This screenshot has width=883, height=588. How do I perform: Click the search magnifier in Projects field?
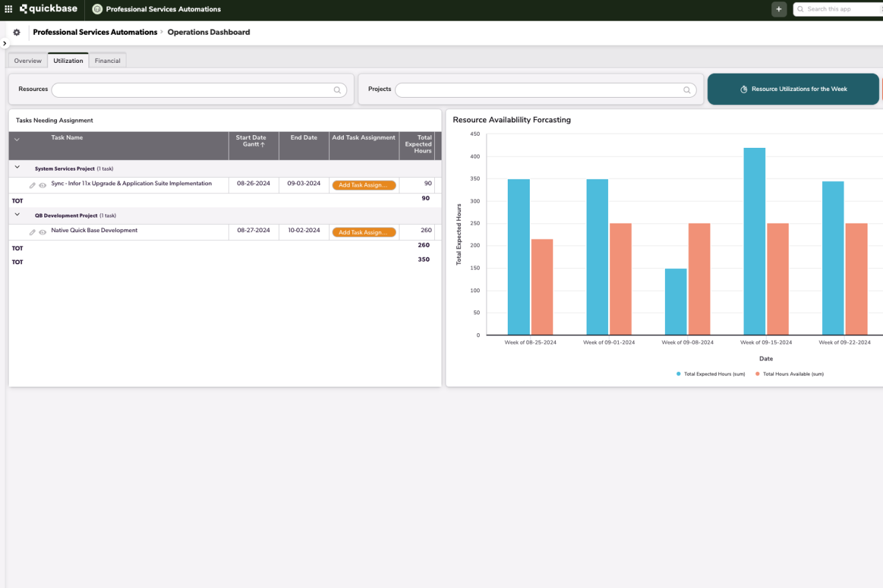[687, 90]
